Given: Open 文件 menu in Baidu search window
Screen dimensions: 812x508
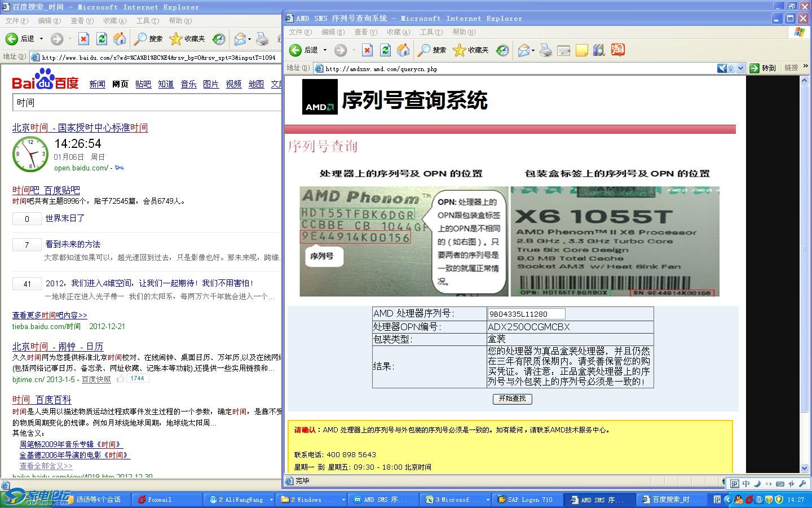Looking at the screenshot, I should tap(16, 21).
